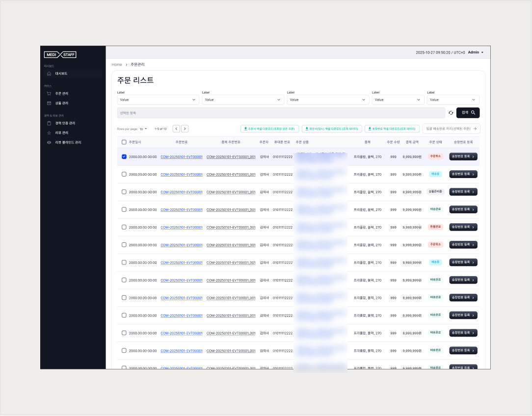The image size is (532, 416).
Task: Click the 환불완료 status badge
Action: 435,227
